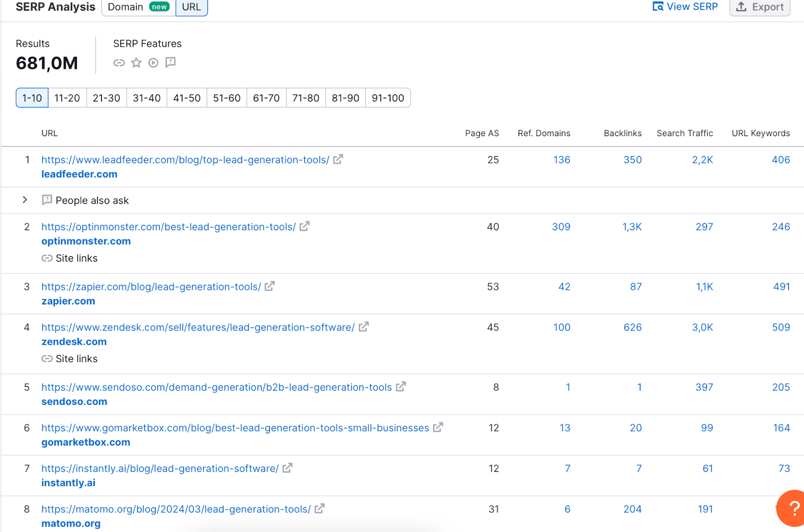Open the sendoso.com domain link
The width and height of the screenshot is (804, 532).
tap(74, 401)
